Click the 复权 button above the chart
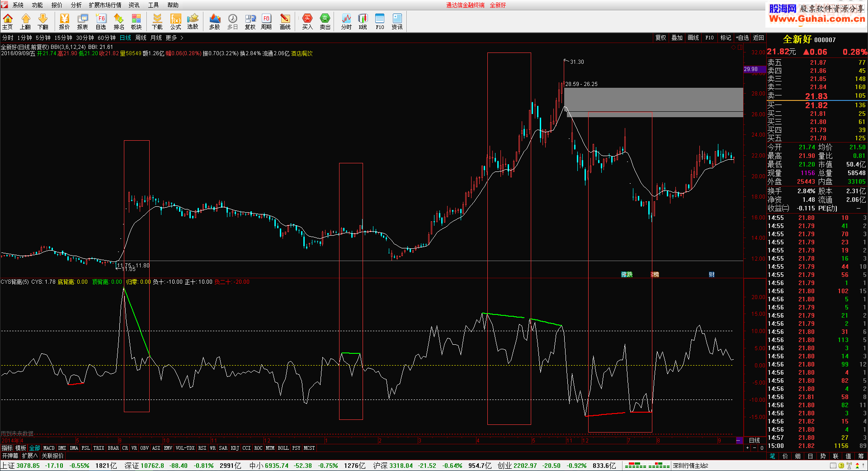The height and width of the screenshot is (471, 868). click(661, 38)
